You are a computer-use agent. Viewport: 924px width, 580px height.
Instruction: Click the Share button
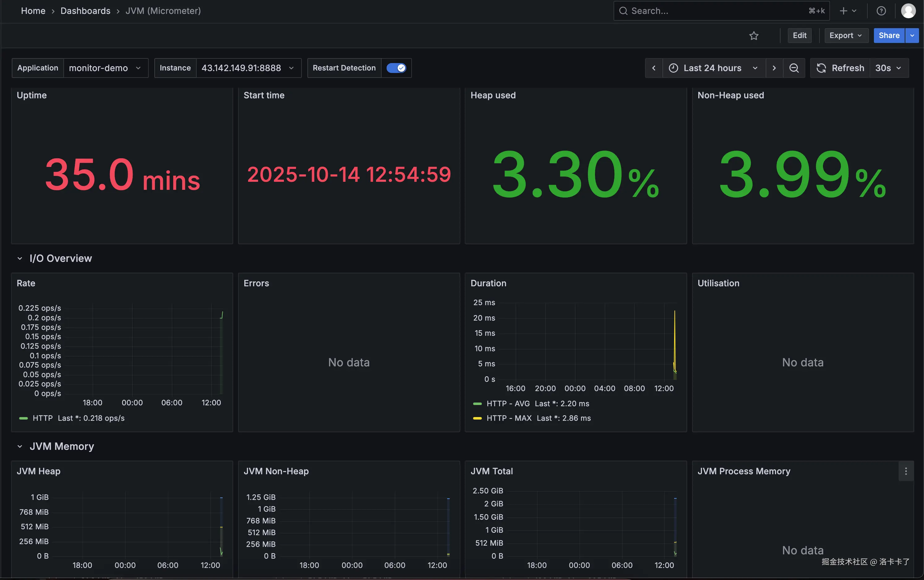click(889, 36)
